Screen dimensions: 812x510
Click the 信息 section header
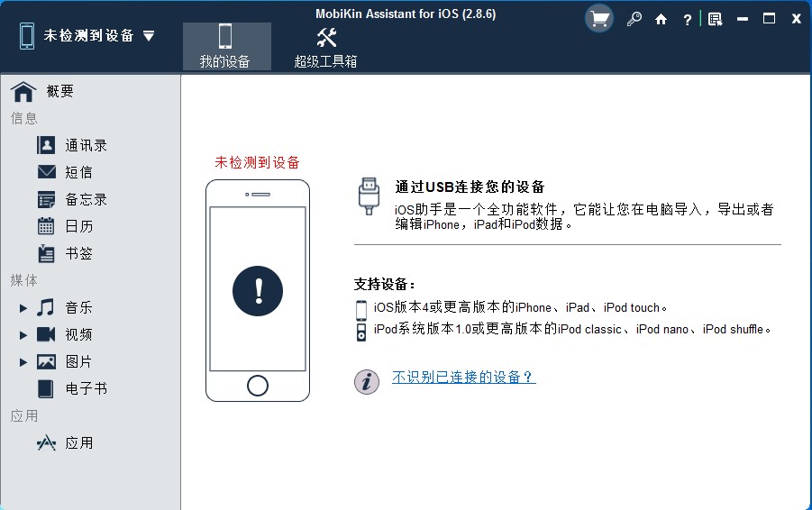[x=23, y=119]
